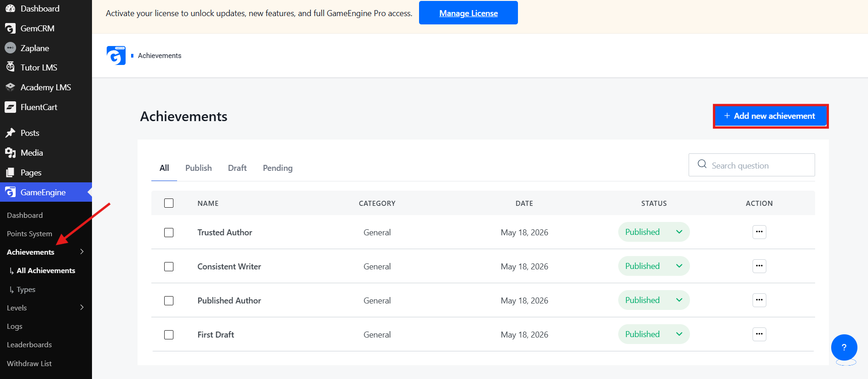Click the Zaplane sidebar icon

pos(10,48)
